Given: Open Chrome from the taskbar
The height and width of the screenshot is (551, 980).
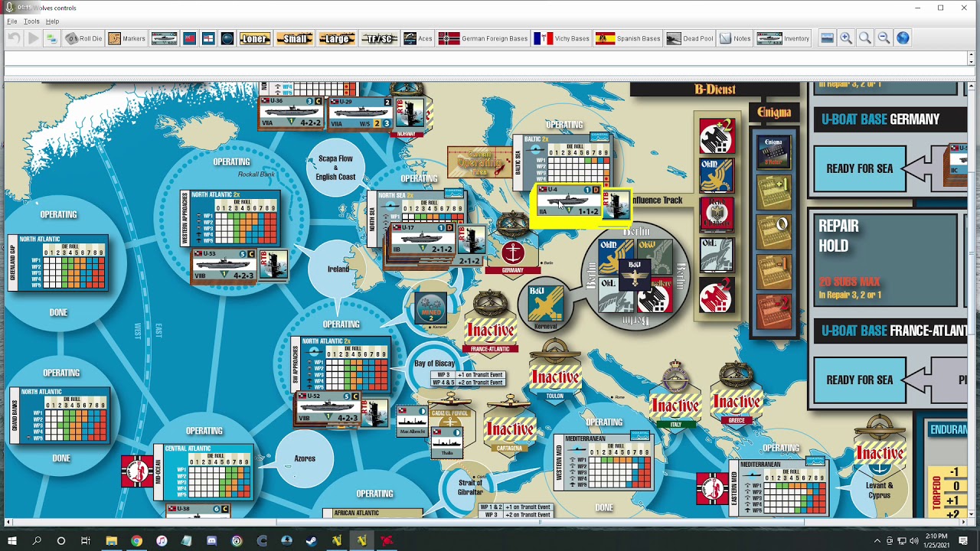Looking at the screenshot, I should (x=136, y=541).
